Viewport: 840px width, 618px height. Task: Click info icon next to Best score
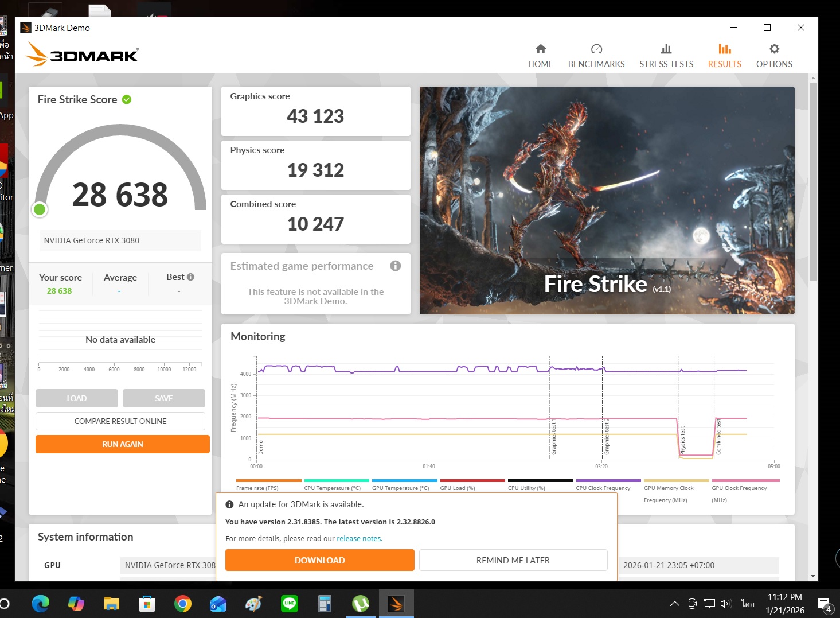[191, 277]
